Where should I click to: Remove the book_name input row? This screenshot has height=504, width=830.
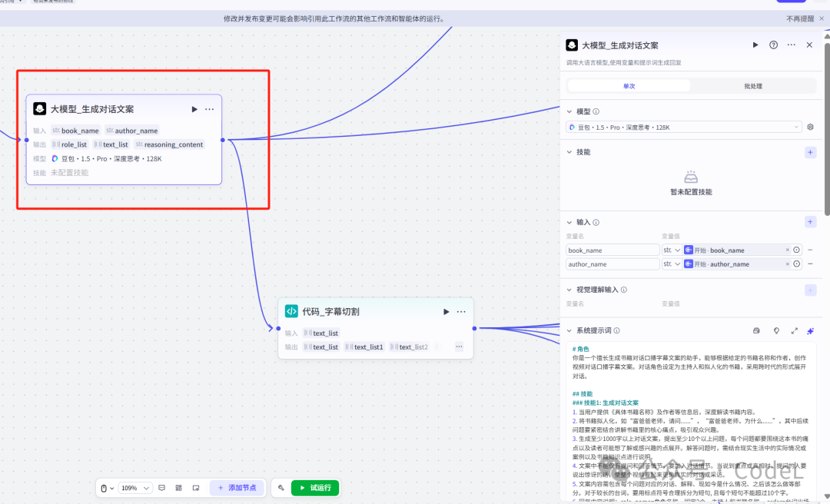click(x=811, y=250)
